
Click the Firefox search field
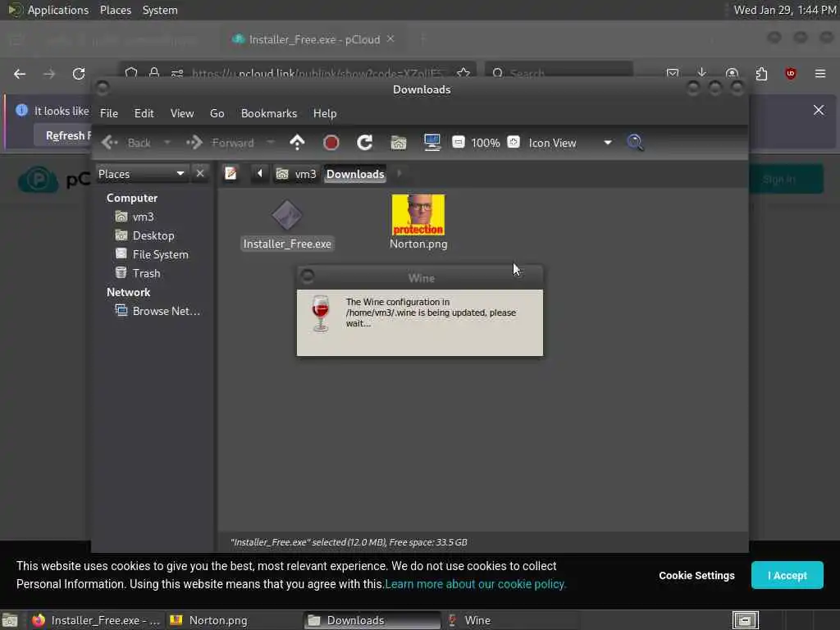(559, 73)
